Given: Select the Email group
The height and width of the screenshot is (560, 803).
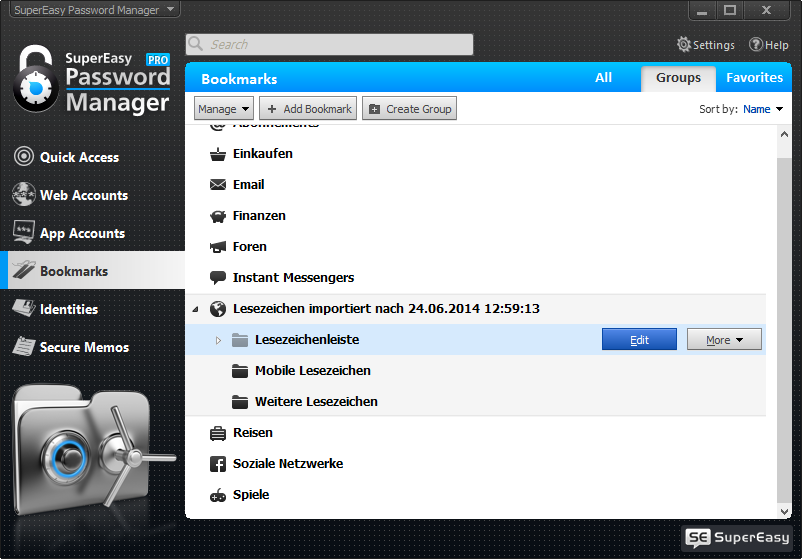Looking at the screenshot, I should pyautogui.click(x=475, y=184).
